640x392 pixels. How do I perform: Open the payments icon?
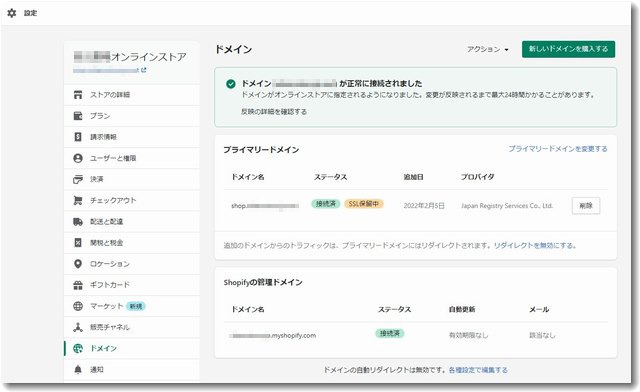pos(78,179)
